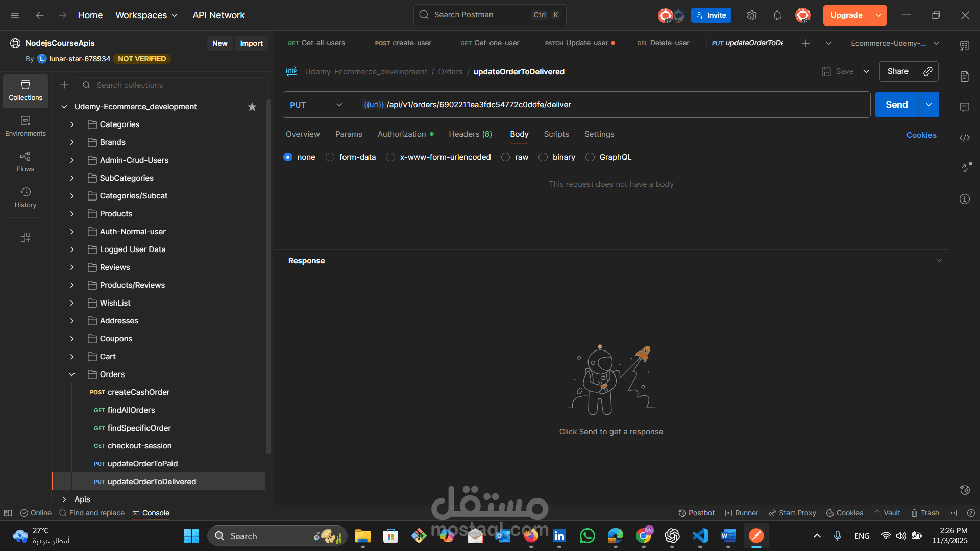Open the Flows sidebar icon
Image resolution: width=980 pixels, height=551 pixels.
pyautogui.click(x=26, y=161)
